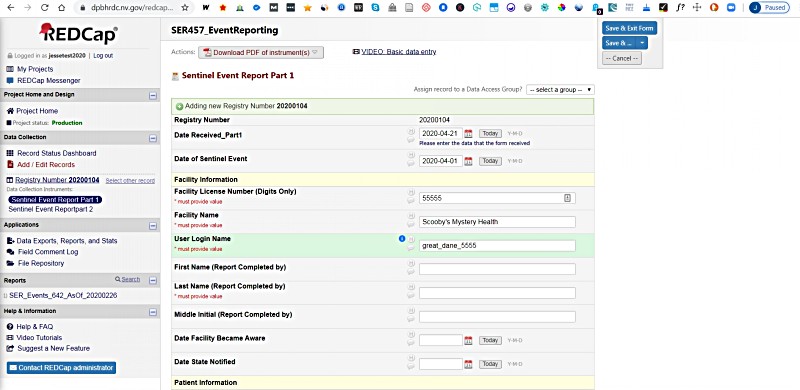
Task: Collapse the Help & Information section
Action: 153,312
